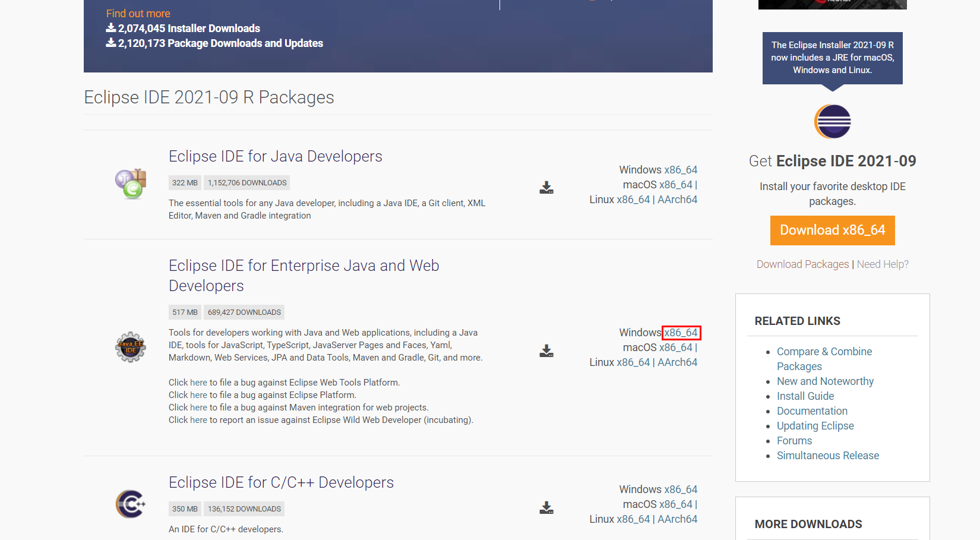980x540 pixels.
Task: Click macOS x86_64 link for Java Developers
Action: point(676,185)
